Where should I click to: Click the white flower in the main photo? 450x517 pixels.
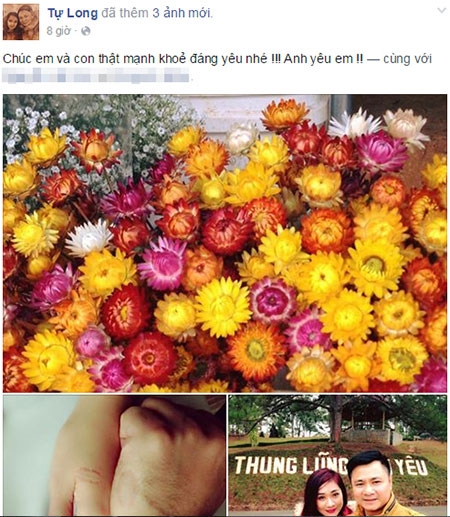click(x=89, y=238)
